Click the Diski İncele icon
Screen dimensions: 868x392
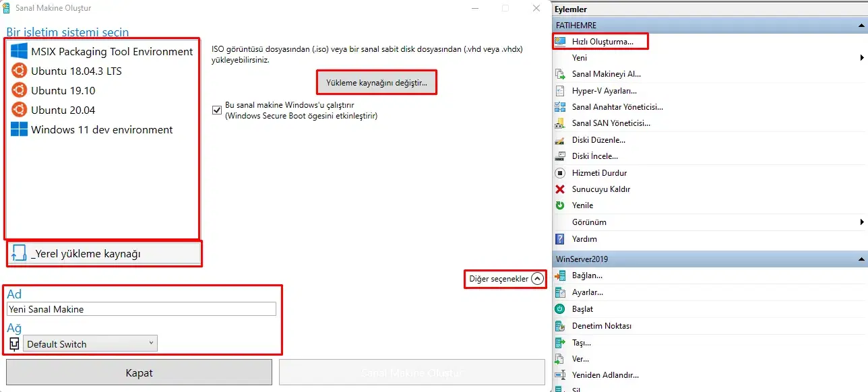(559, 156)
